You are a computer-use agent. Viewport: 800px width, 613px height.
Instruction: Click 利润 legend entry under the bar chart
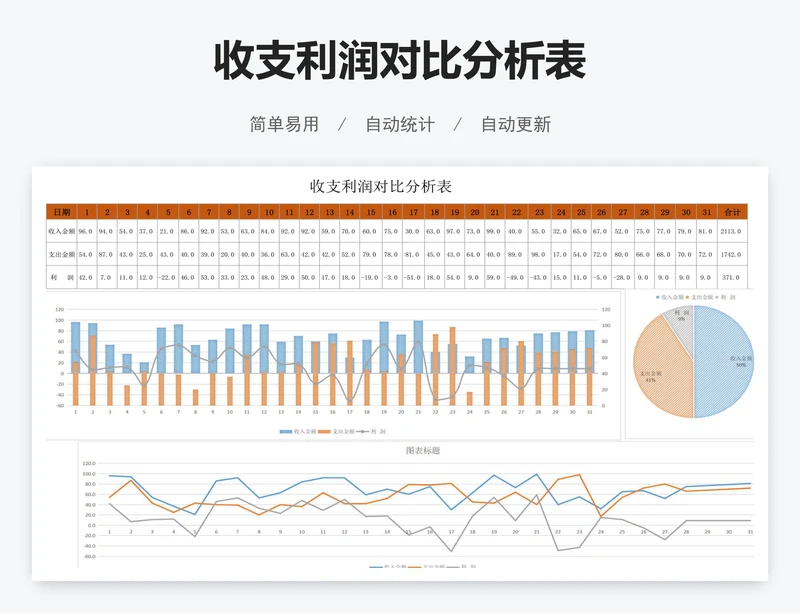click(x=371, y=432)
